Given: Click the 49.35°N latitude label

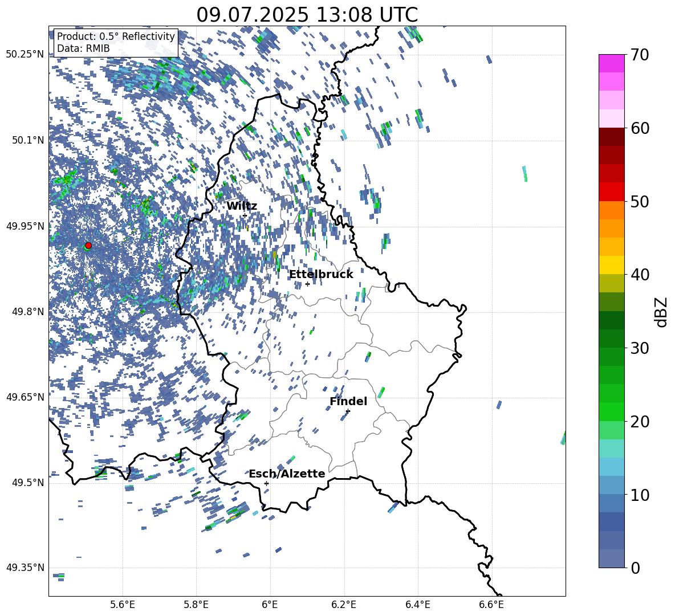Looking at the screenshot, I should 25,568.
